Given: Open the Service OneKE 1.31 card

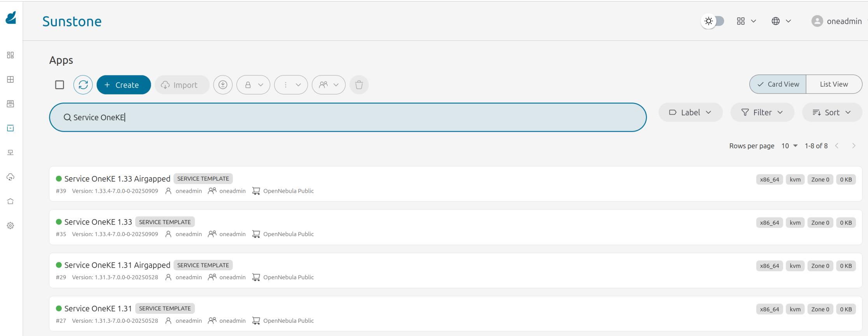Looking at the screenshot, I should [x=456, y=314].
